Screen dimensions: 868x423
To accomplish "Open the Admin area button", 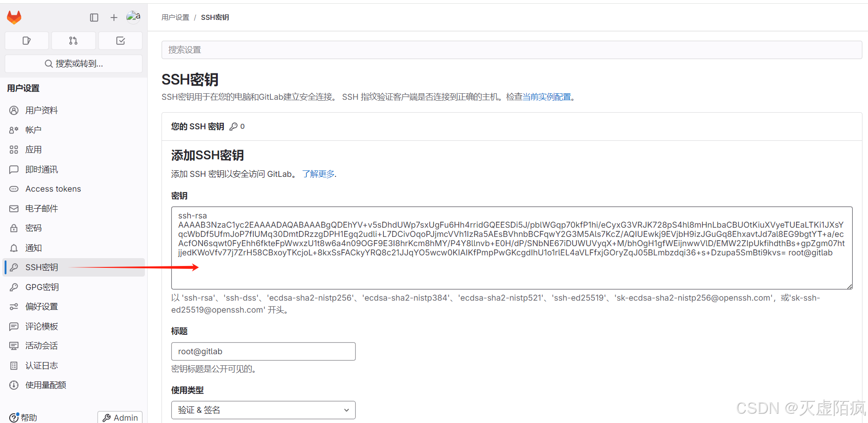I will (120, 417).
